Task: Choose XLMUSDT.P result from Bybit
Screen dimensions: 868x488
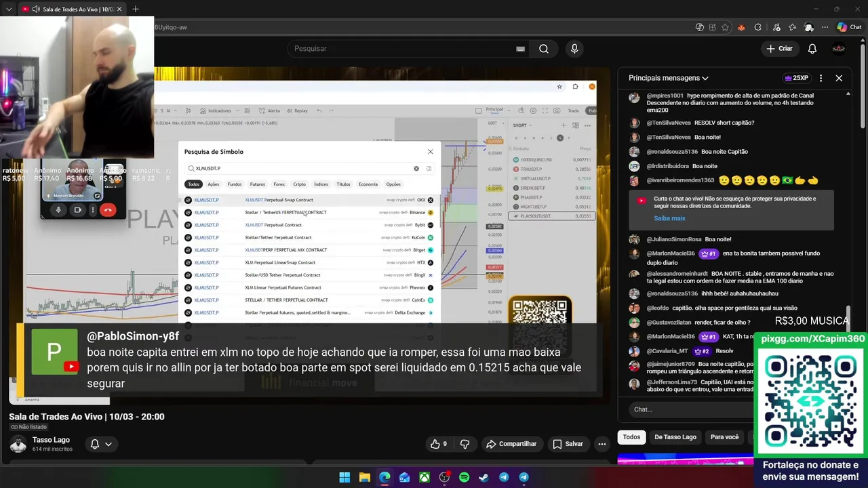Action: pos(309,225)
